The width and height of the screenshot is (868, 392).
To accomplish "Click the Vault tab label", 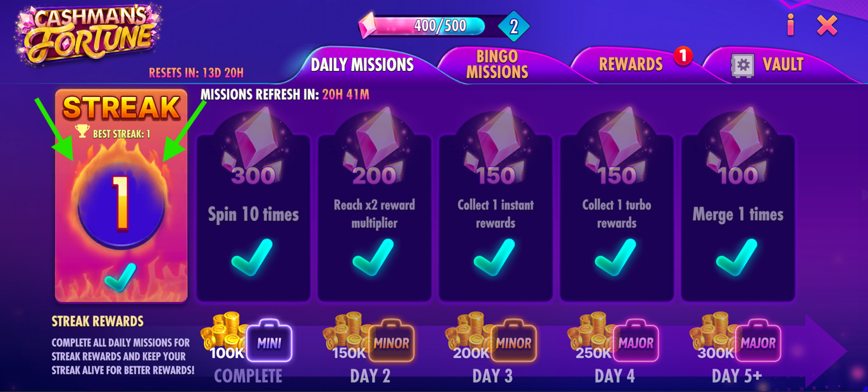I will (x=783, y=65).
